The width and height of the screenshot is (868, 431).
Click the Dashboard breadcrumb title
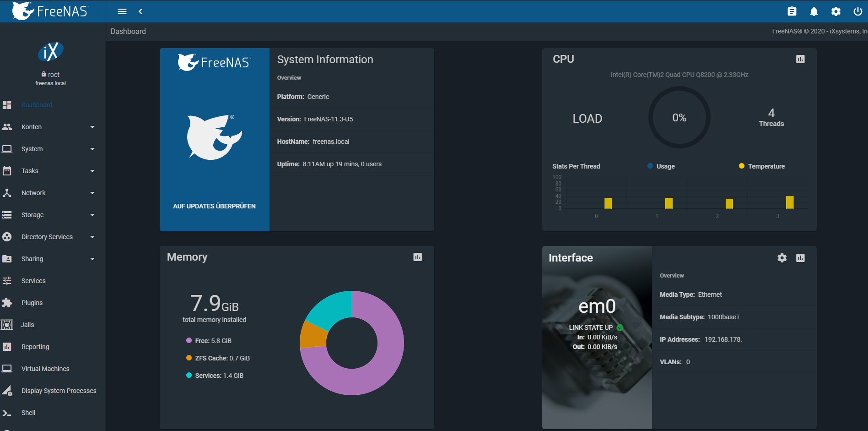pyautogui.click(x=128, y=31)
